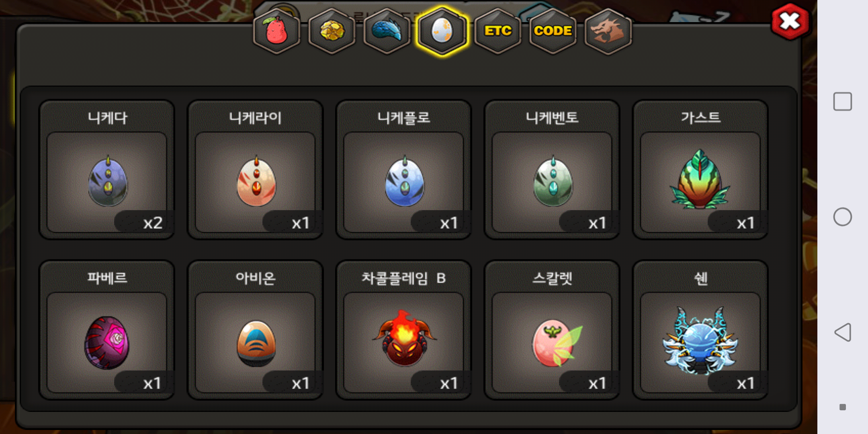Select the 니케다 purple egg
Viewport: 868px width, 434px height.
(107, 170)
